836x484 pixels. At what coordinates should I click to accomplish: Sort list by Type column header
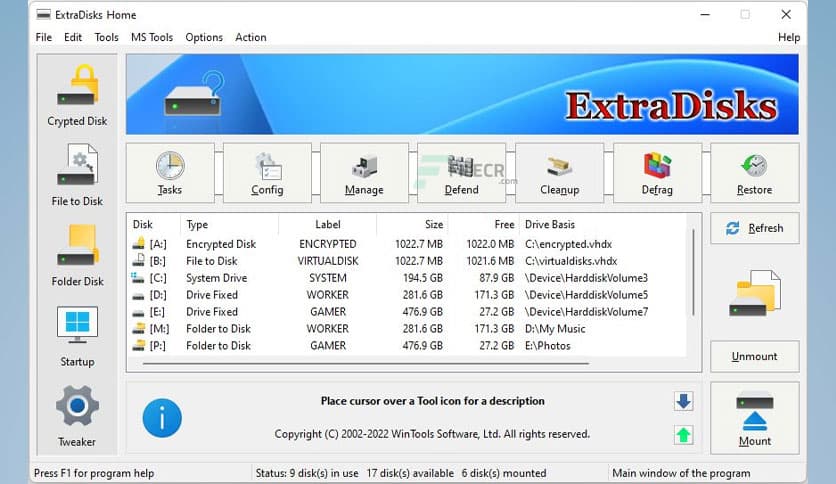coord(229,224)
